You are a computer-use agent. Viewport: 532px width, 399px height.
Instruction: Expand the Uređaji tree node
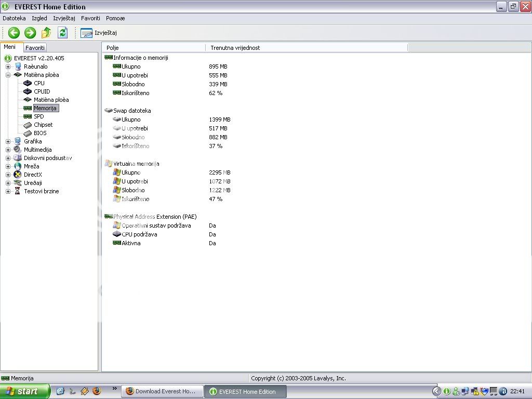click(x=8, y=183)
